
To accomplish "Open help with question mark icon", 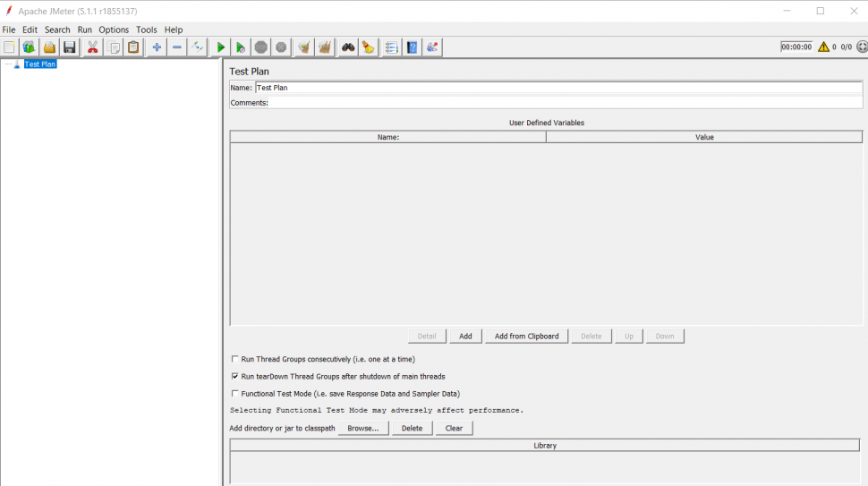I will (412, 47).
